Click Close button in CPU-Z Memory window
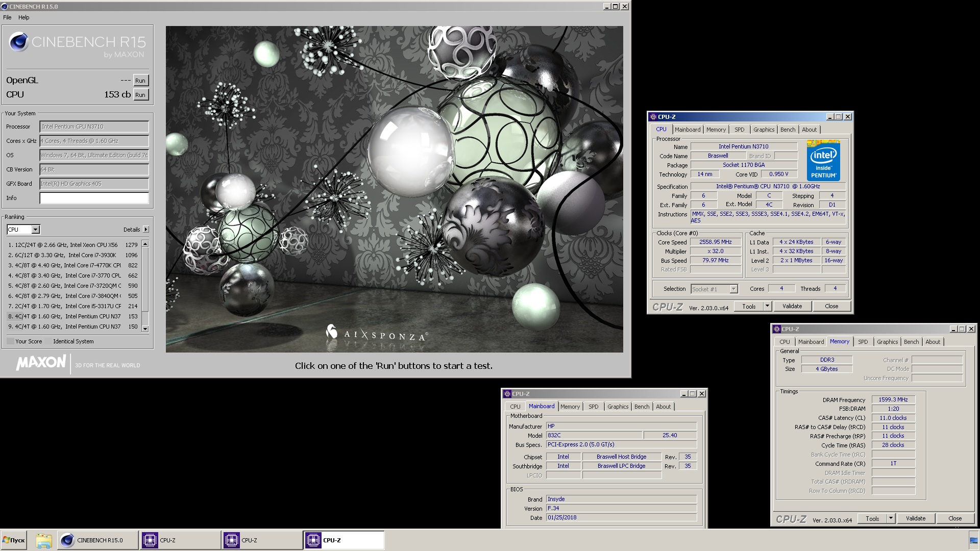980x551 pixels. (955, 518)
